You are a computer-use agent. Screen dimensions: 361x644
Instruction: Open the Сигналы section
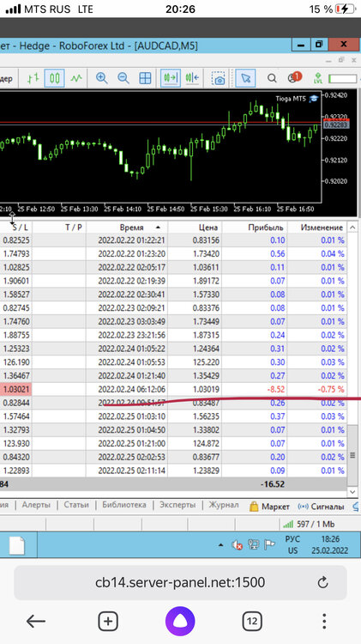pyautogui.click(x=321, y=507)
